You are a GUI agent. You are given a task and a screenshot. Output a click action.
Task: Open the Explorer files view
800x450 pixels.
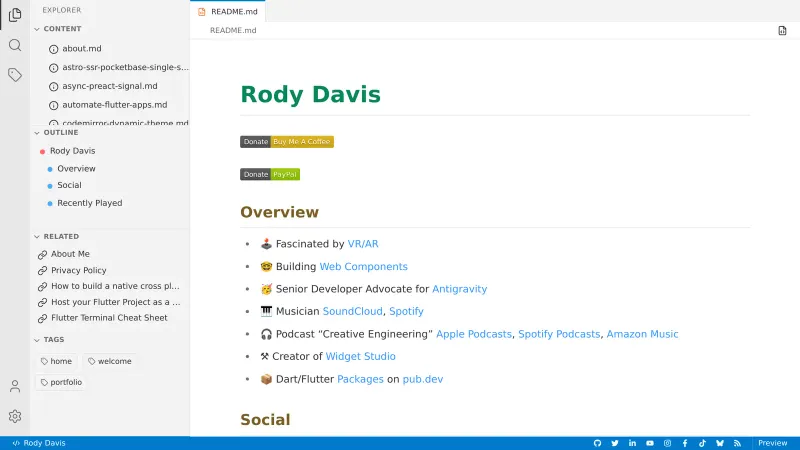[15, 14]
